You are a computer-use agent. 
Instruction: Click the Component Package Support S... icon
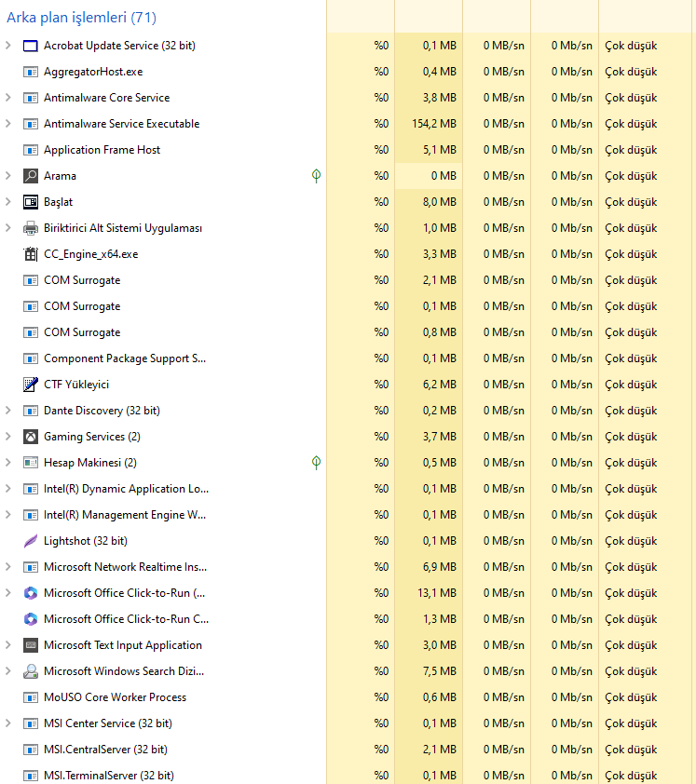tap(31, 358)
